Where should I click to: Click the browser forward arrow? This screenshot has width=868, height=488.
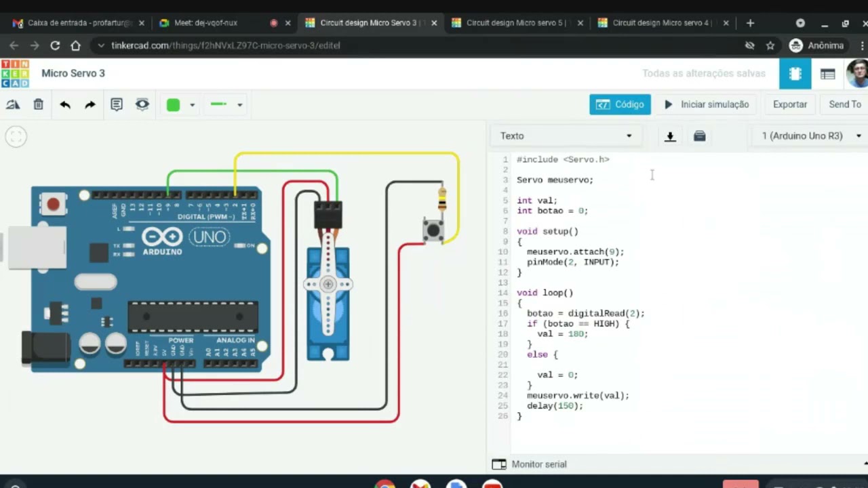point(35,45)
